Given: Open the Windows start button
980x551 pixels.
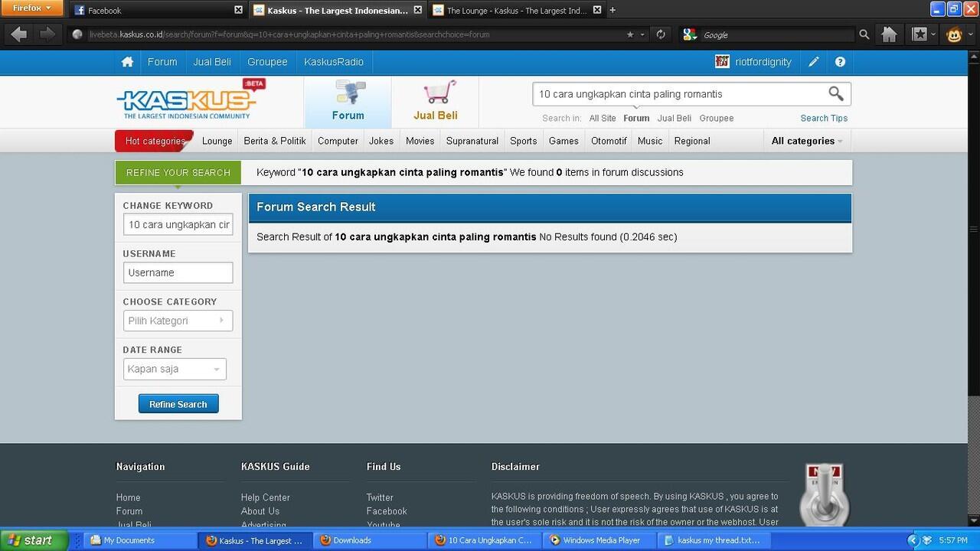Looking at the screenshot, I should pos(33,540).
